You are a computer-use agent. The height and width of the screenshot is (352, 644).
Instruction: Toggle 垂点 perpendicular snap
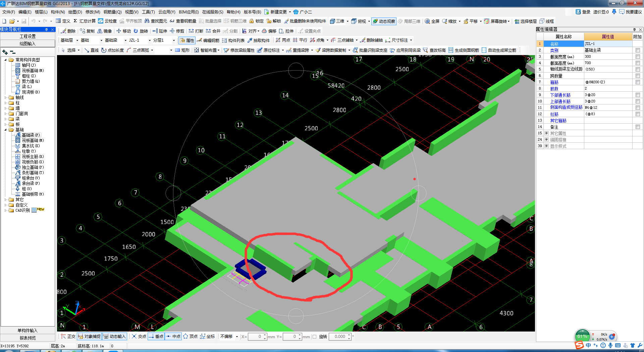[156, 336]
